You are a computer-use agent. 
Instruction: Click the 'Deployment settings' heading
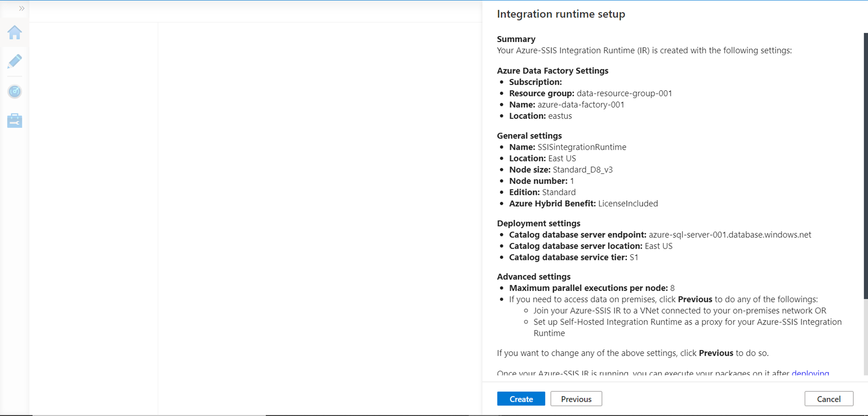(x=538, y=223)
